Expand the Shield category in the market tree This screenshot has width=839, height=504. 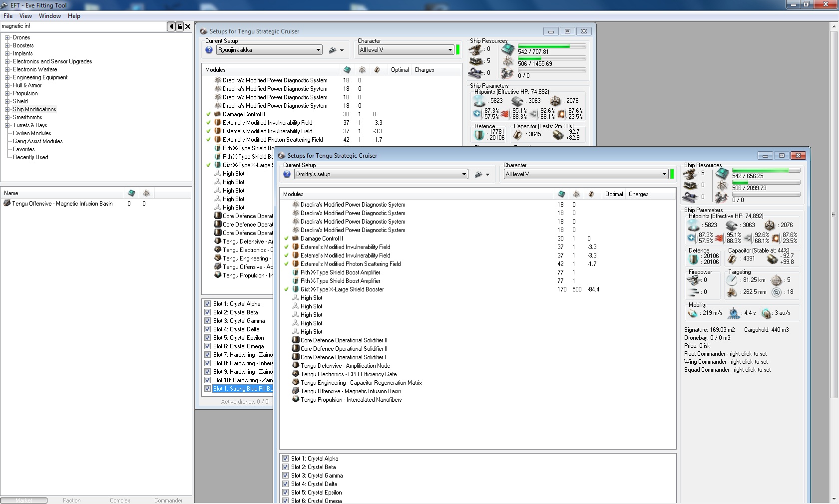click(x=7, y=101)
